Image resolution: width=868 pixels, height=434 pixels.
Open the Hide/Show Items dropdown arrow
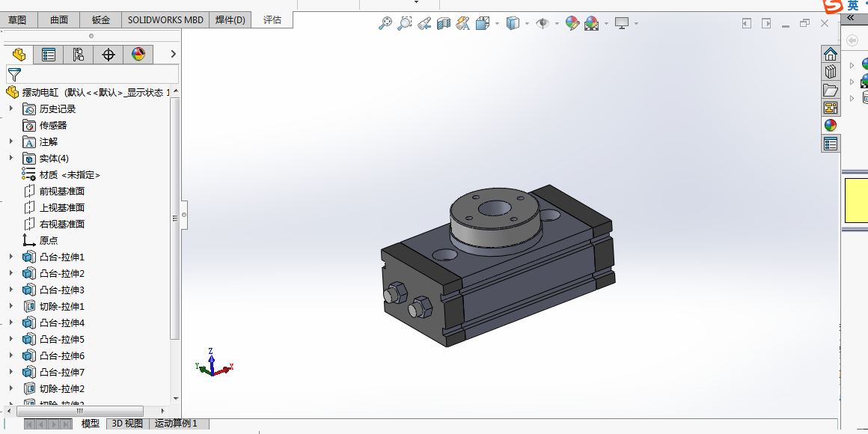[x=556, y=23]
